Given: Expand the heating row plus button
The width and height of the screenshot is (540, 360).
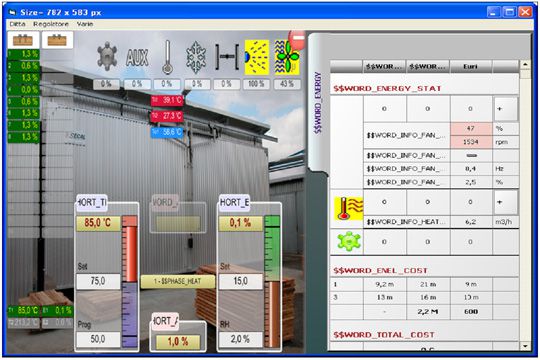Looking at the screenshot, I should pyautogui.click(x=506, y=202).
